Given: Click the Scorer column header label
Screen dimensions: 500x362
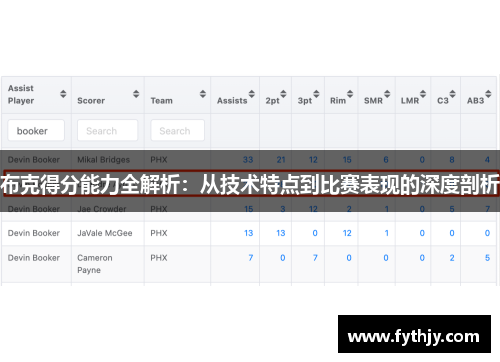Looking at the screenshot, I should click(91, 101).
